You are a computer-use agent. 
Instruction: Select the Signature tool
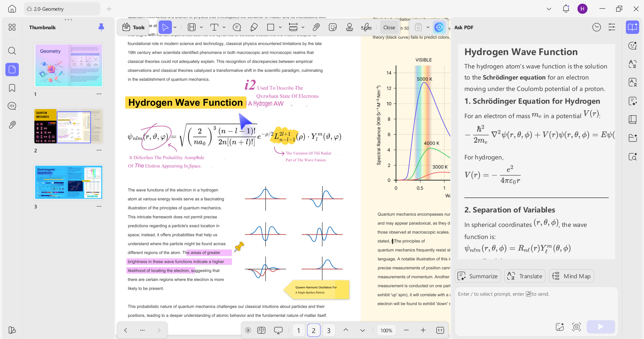coord(366,27)
